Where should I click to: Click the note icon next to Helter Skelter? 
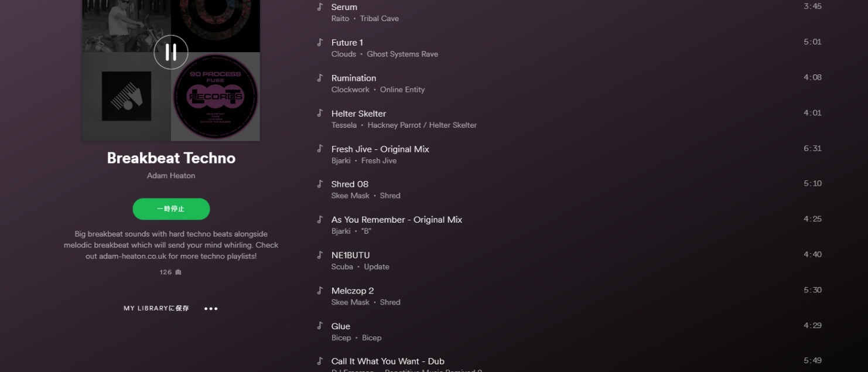tap(320, 113)
